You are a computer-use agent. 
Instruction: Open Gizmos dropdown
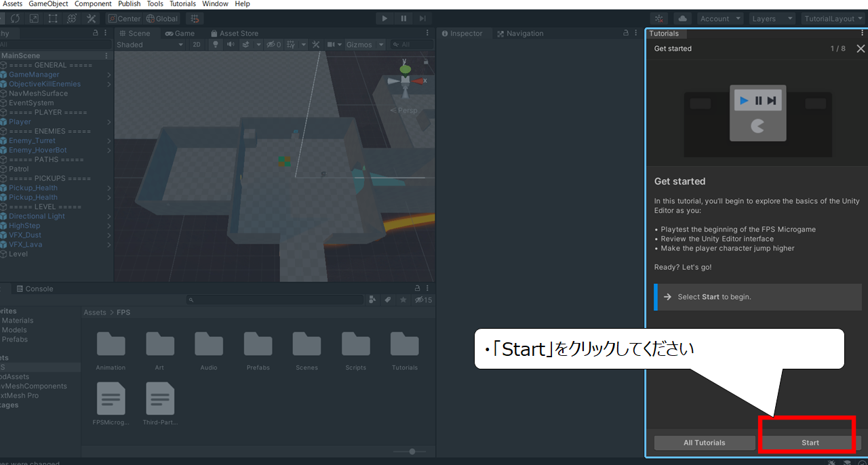tap(365, 45)
